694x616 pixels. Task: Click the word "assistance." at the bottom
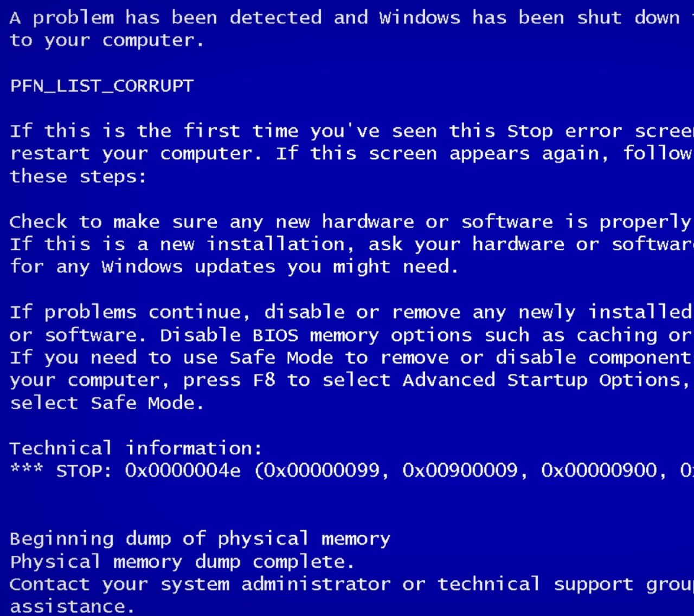72,606
